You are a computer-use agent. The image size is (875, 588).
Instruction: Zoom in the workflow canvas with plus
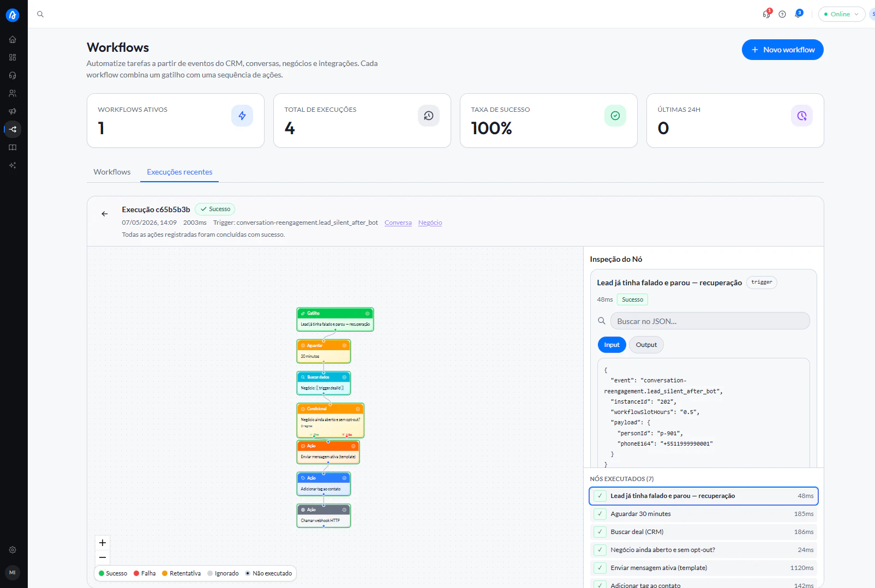(103, 543)
